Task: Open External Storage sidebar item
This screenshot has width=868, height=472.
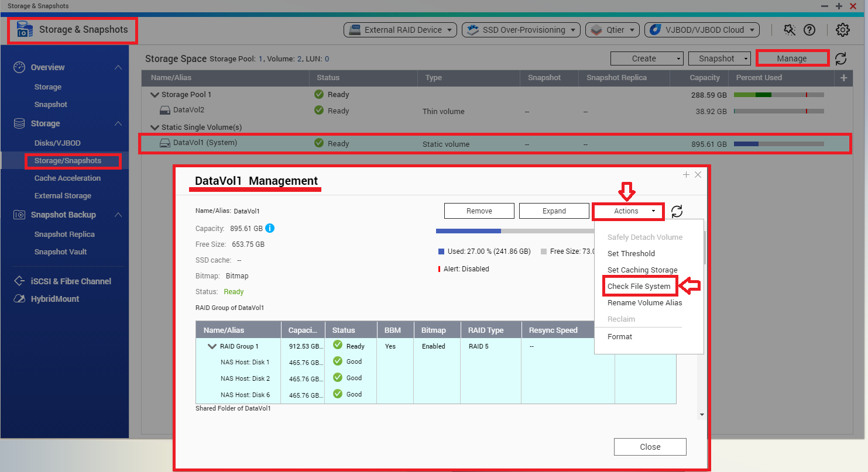Action: pos(63,195)
